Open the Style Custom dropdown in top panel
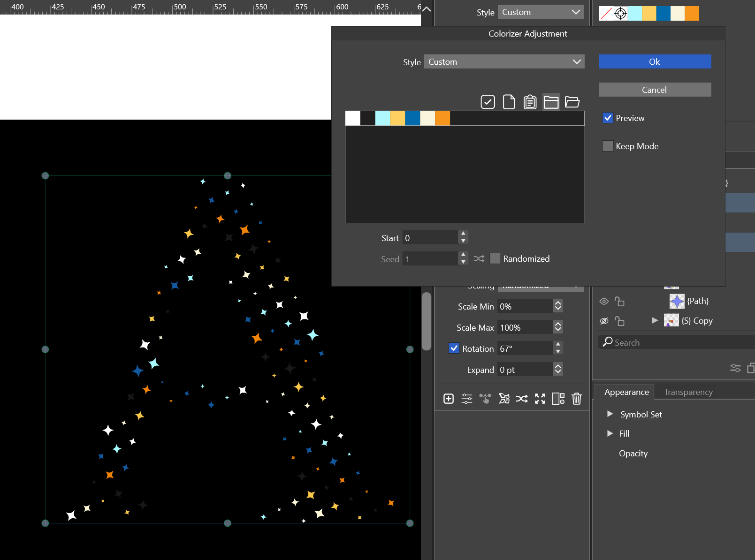The width and height of the screenshot is (755, 560). [x=541, y=12]
